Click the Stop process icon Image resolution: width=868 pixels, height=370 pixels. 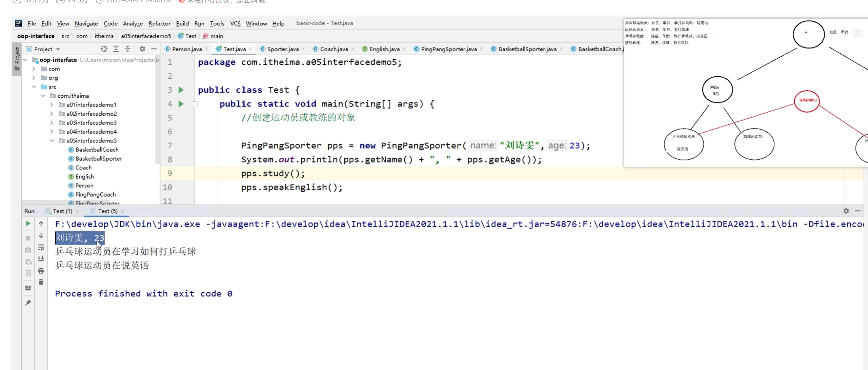click(28, 238)
